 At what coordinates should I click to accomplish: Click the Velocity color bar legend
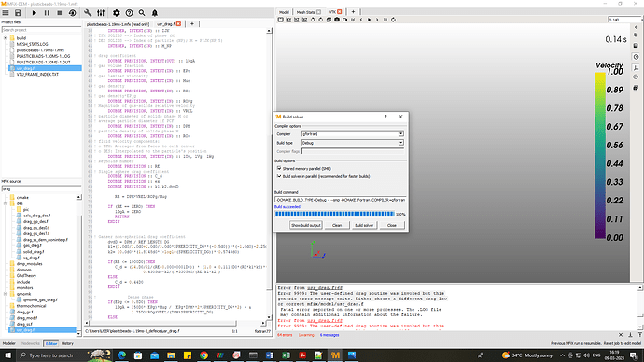click(x=599, y=155)
